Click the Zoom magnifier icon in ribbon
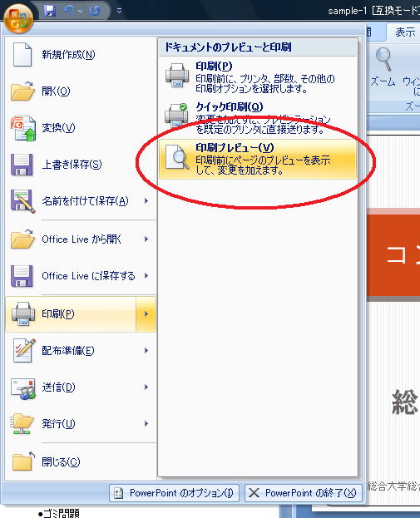Screen dimensions: 420x518 click(x=383, y=60)
